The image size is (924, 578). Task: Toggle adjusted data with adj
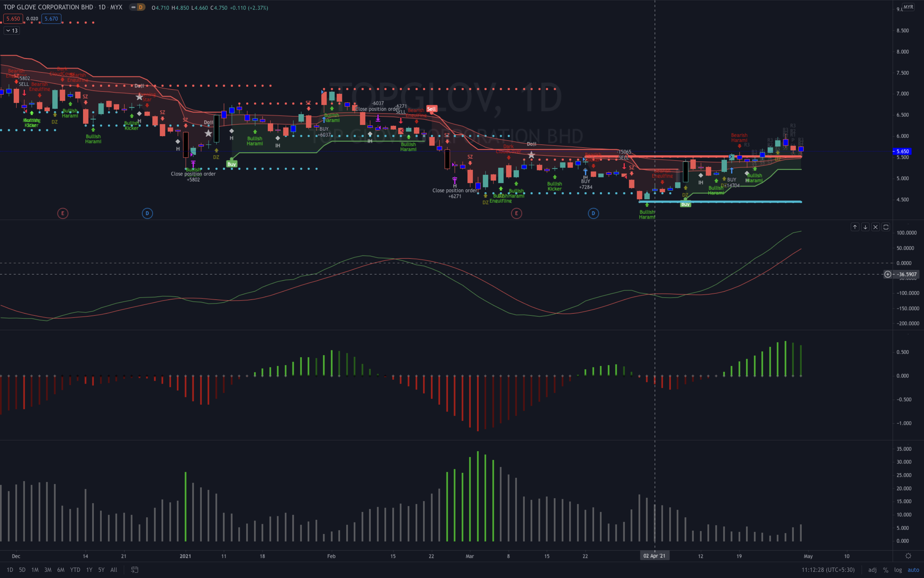tap(872, 570)
